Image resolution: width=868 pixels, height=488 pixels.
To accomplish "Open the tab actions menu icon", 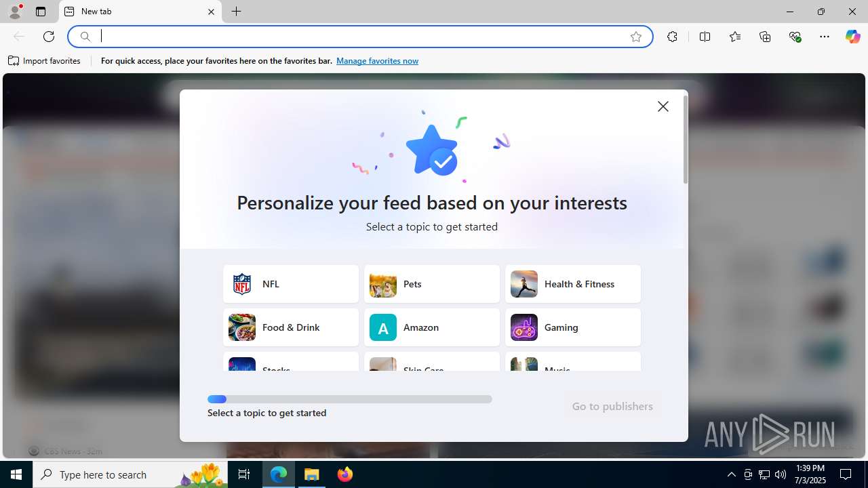I will (x=41, y=12).
